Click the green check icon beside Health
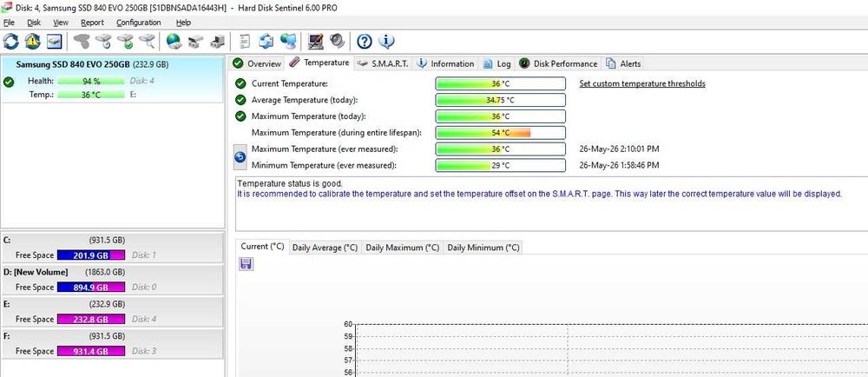Screen dimensions: 868x377 (x=9, y=82)
